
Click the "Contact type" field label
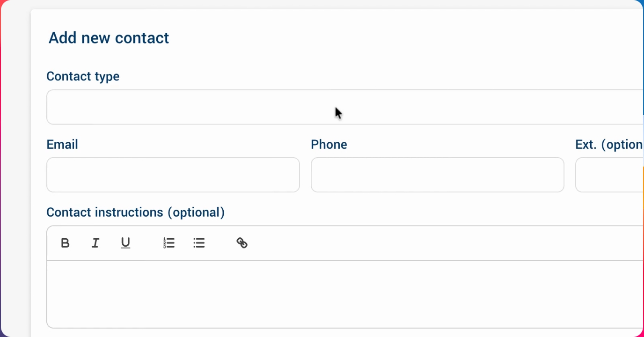click(x=83, y=76)
